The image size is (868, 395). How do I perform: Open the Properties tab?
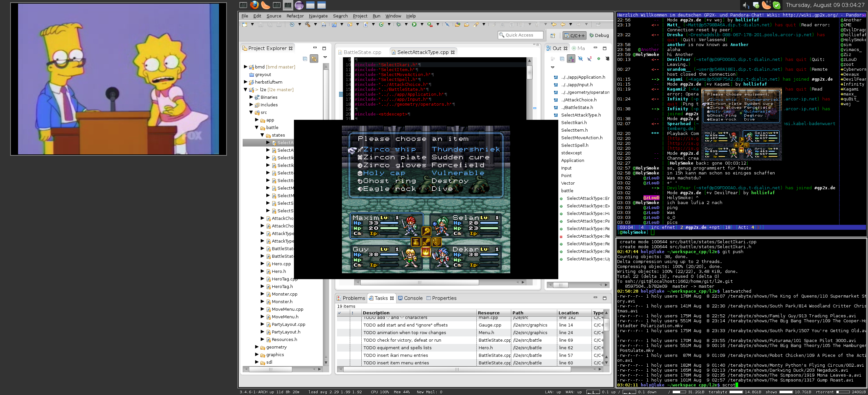click(x=441, y=298)
